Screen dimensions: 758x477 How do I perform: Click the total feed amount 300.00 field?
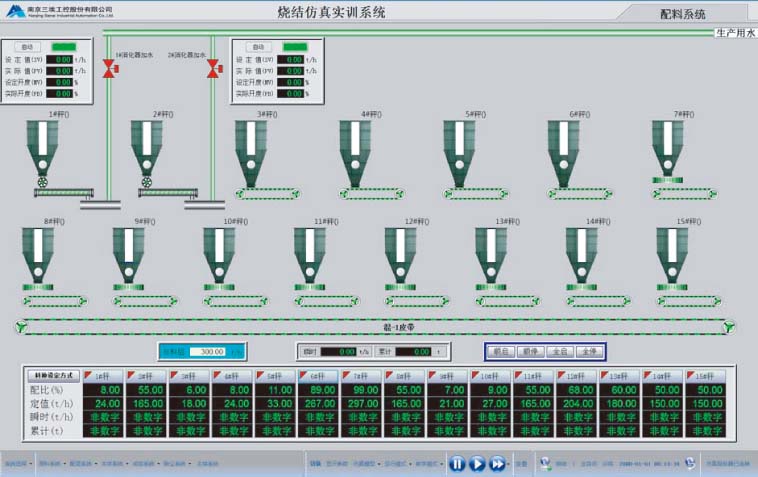pos(204,352)
